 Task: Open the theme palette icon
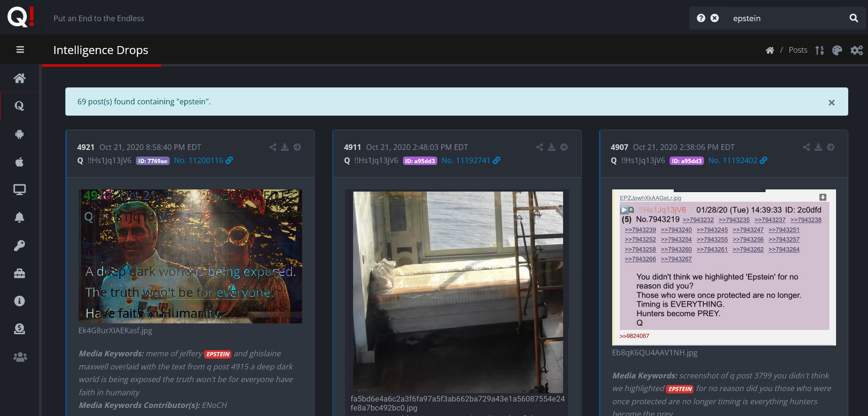coord(837,50)
